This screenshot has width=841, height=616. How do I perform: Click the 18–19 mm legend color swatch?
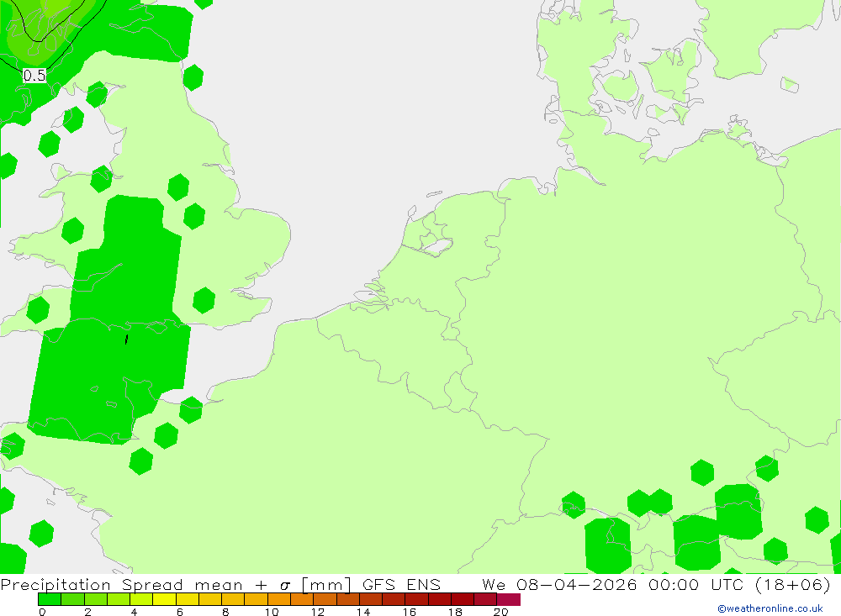coord(463,599)
